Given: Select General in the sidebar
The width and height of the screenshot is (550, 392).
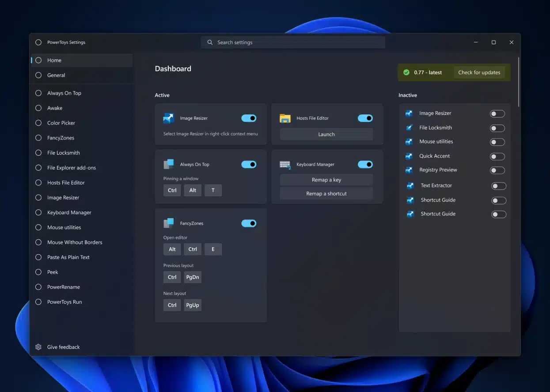Looking at the screenshot, I should point(56,75).
